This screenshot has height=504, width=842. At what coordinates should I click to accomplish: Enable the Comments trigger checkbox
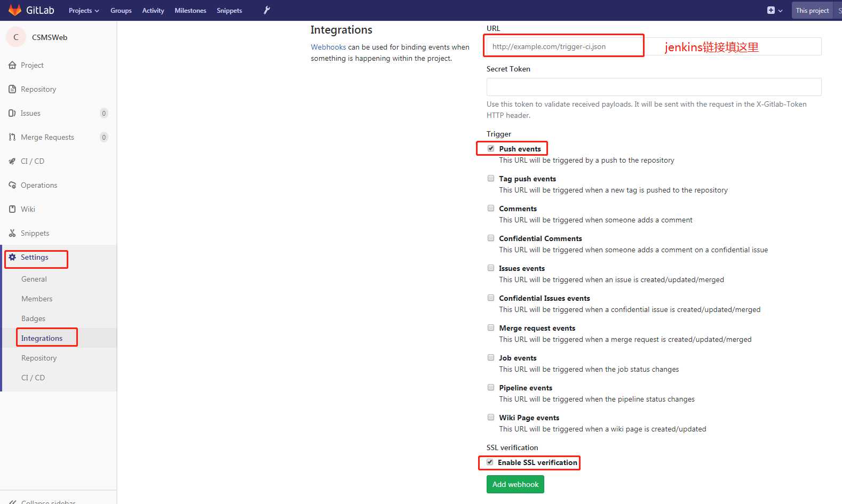(x=491, y=208)
